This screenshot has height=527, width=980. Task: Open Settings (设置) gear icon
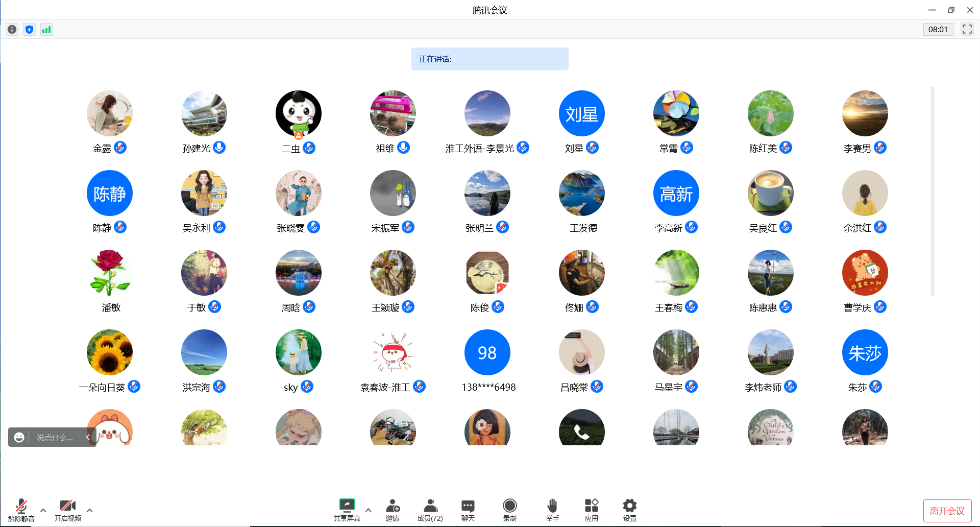coord(629,509)
